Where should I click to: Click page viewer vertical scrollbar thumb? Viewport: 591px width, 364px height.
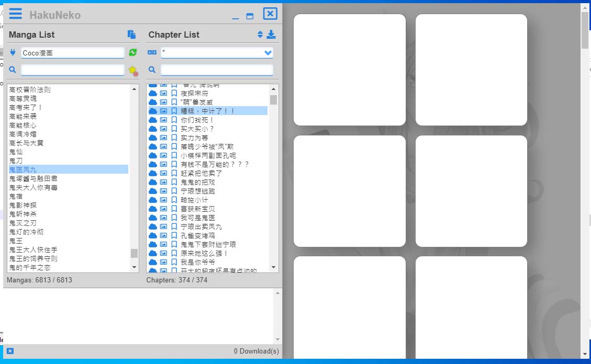coord(585,30)
